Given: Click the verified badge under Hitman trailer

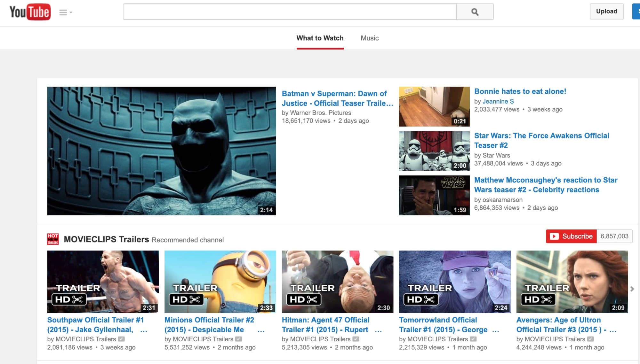Looking at the screenshot, I should click(356, 339).
